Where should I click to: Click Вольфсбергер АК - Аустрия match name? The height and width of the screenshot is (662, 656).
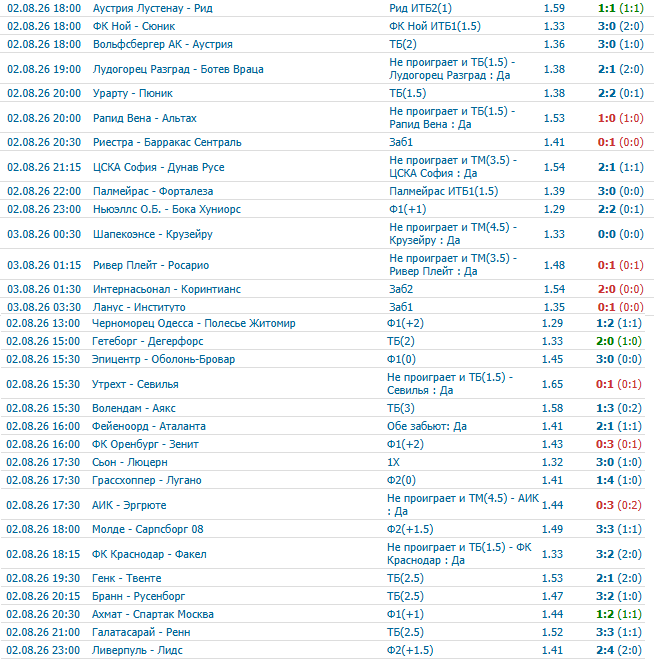coord(163,44)
